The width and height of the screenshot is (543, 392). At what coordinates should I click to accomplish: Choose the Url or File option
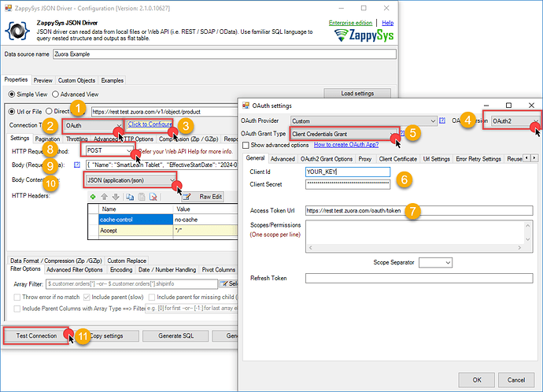[x=12, y=112]
